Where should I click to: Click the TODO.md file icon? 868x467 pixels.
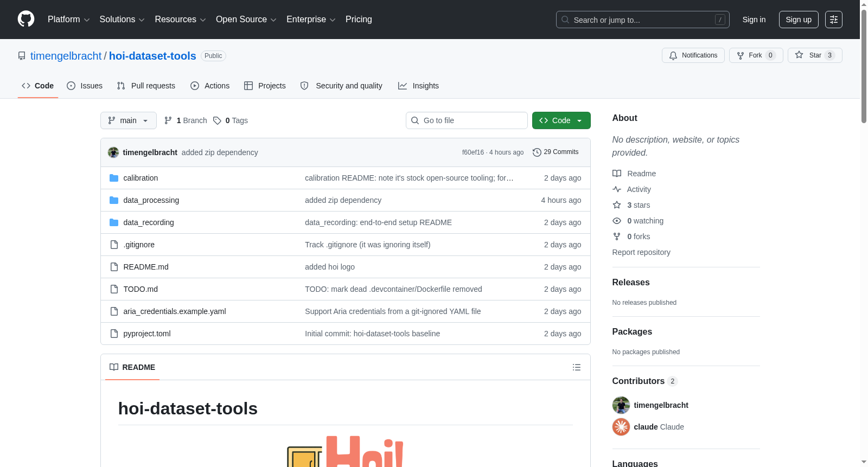[114, 289]
